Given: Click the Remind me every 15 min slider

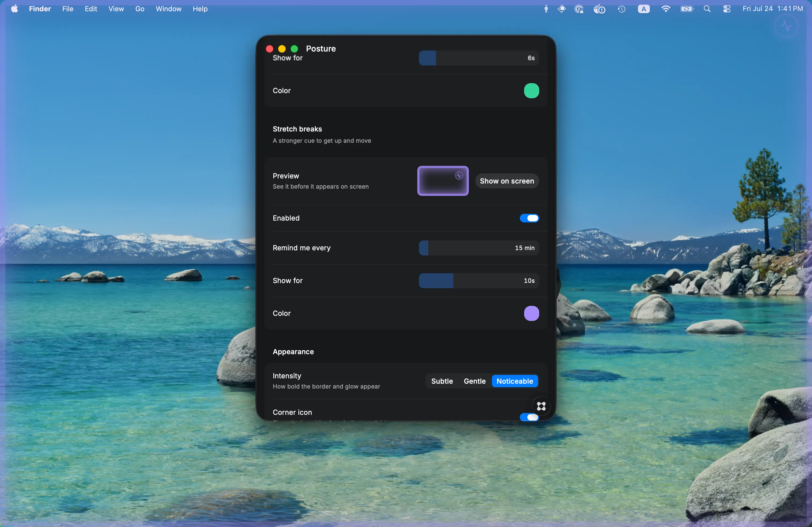Looking at the screenshot, I should pos(479,248).
